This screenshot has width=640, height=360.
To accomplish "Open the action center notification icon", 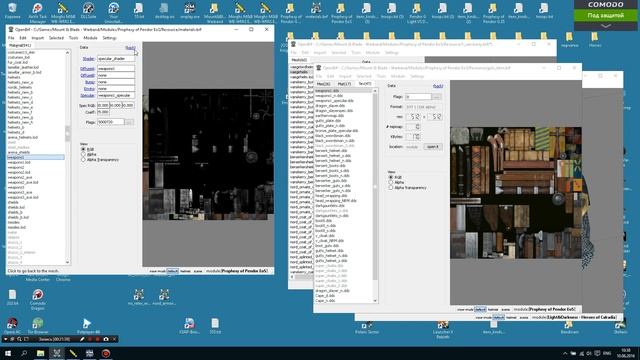I will tap(598, 353).
